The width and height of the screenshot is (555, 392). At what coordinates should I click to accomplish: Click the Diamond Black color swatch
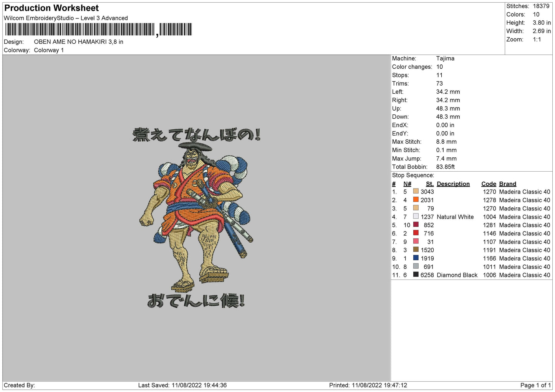coord(416,275)
